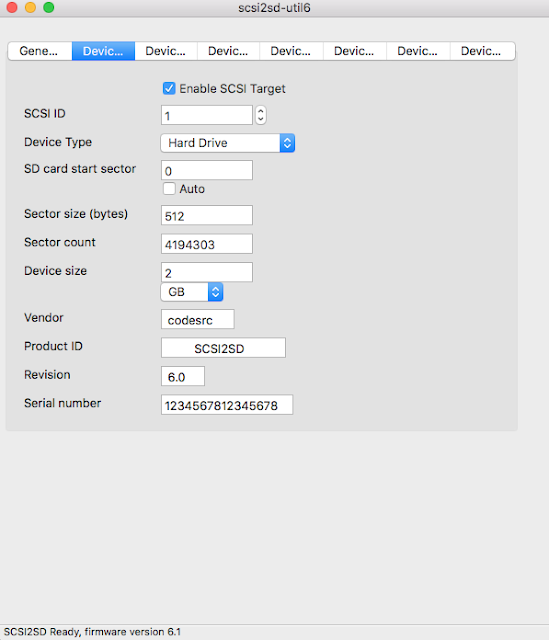Image resolution: width=549 pixels, height=640 pixels.
Task: Open the GB unit dropdown under Device size
Action: (192, 292)
